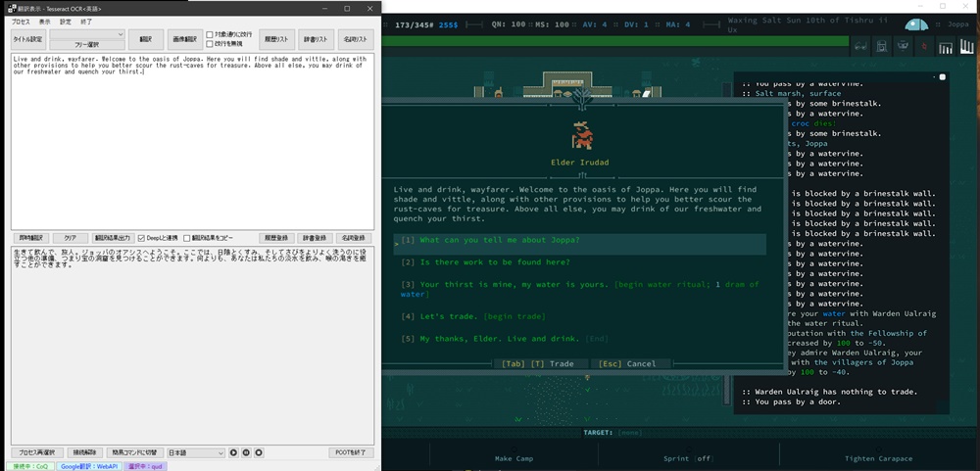Image resolution: width=980 pixels, height=471 pixels.
Task: Open the 辞書リスト dictionary list
Action: click(317, 39)
